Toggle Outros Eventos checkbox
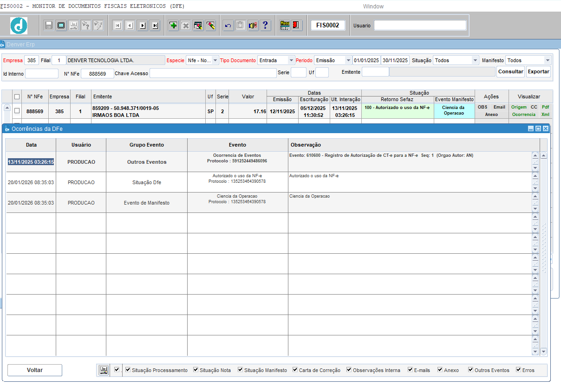 click(x=471, y=370)
